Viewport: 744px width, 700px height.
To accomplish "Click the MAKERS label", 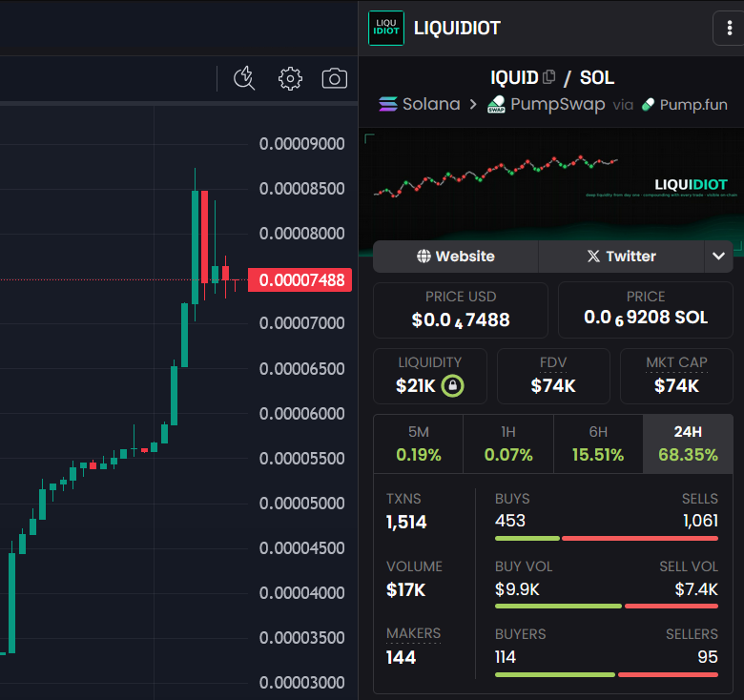I will [413, 633].
